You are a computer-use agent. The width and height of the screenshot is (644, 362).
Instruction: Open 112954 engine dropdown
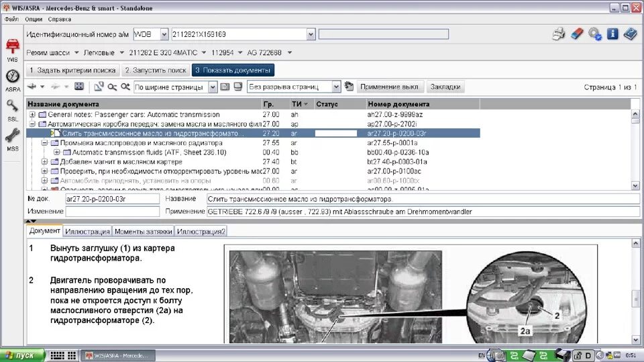pyautogui.click(x=240, y=52)
